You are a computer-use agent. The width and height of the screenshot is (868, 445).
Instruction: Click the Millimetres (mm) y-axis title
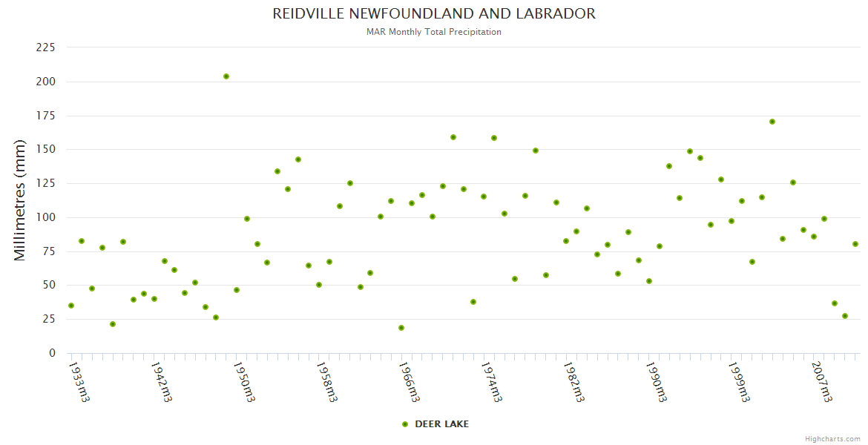pos(20,200)
